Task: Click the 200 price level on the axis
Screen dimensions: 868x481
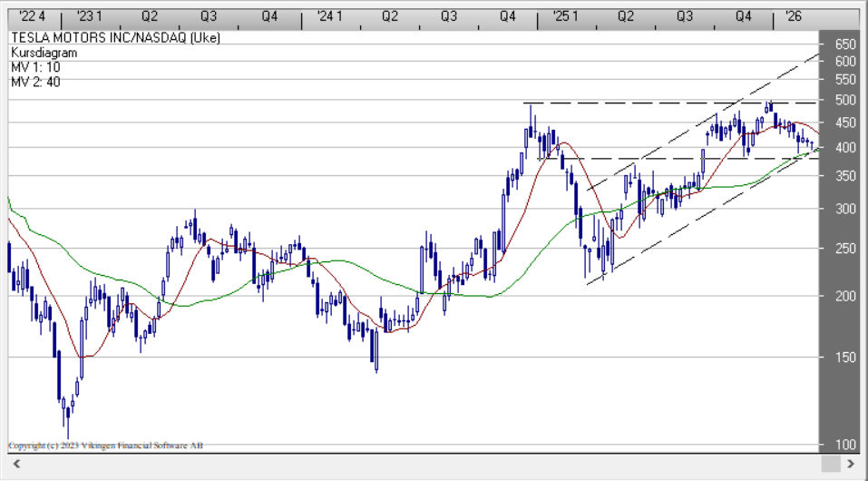Action: click(844, 295)
